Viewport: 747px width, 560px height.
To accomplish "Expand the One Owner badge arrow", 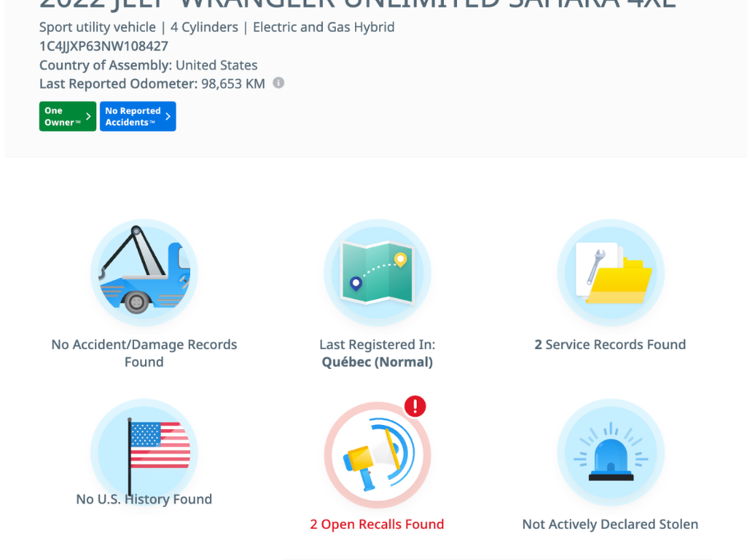I will coord(88,117).
